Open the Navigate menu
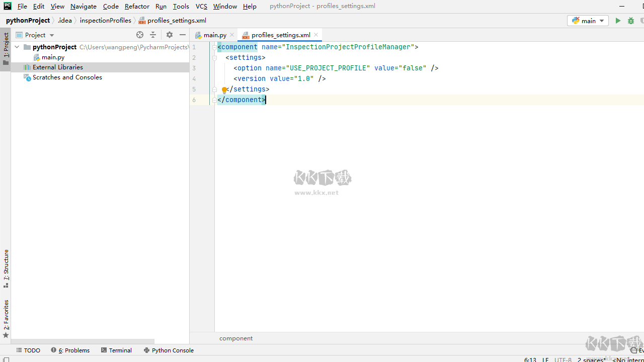This screenshot has width=644, height=362. (x=84, y=6)
